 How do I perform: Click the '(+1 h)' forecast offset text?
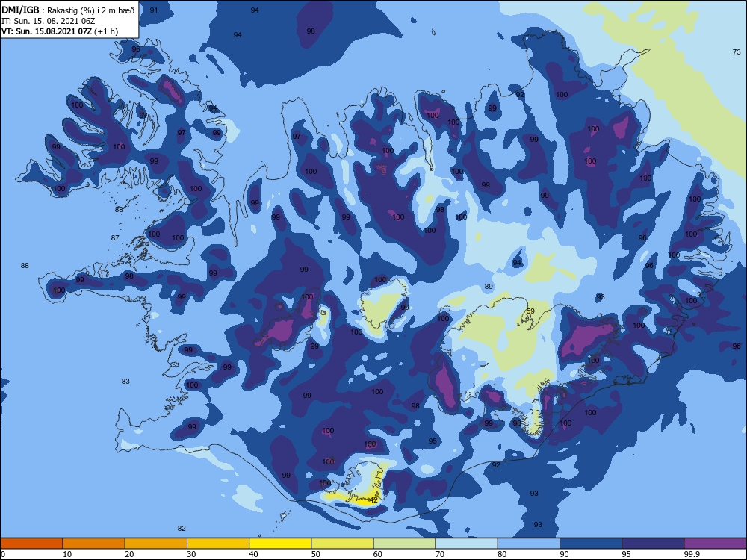tap(106, 31)
